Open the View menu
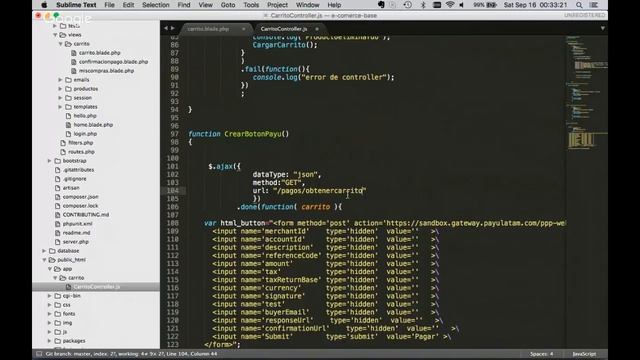This screenshot has width=640, height=360. click(205, 5)
